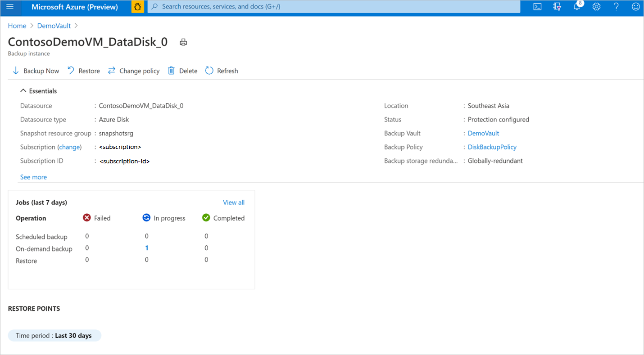The height and width of the screenshot is (355, 644).
Task: Click the RESTORE POINTS heading
Action: (x=34, y=309)
